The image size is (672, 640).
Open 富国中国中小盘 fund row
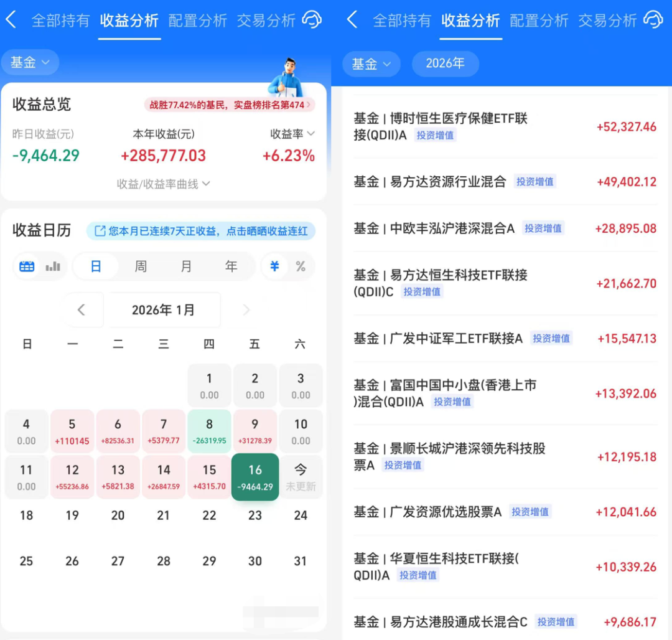(x=505, y=393)
